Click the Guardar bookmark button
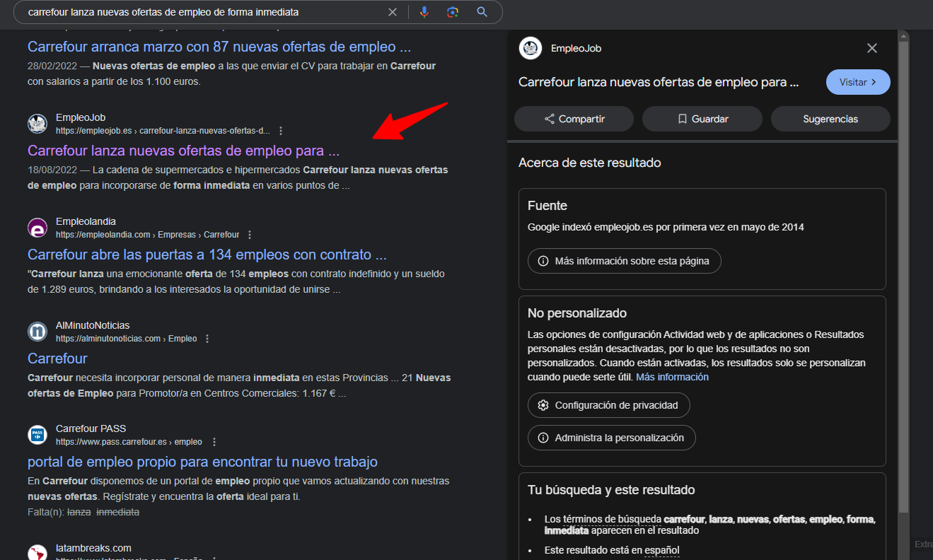This screenshot has height=560, width=933. [702, 119]
